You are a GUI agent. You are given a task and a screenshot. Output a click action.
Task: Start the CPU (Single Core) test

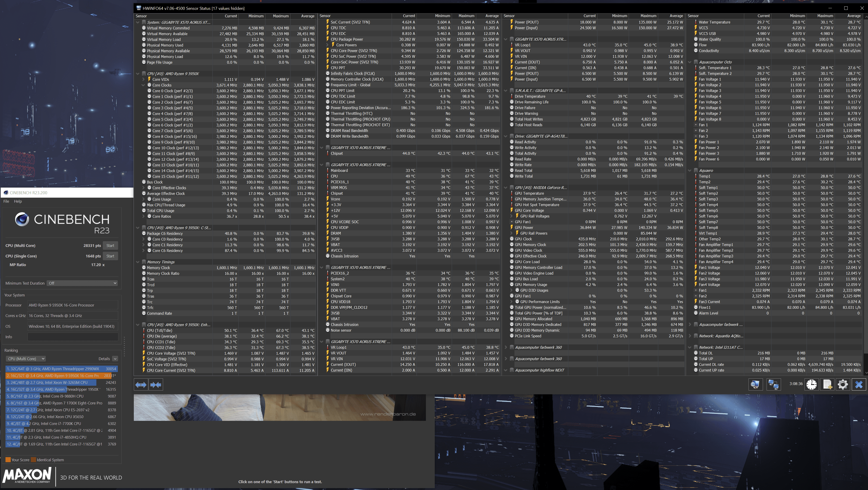[x=110, y=256]
